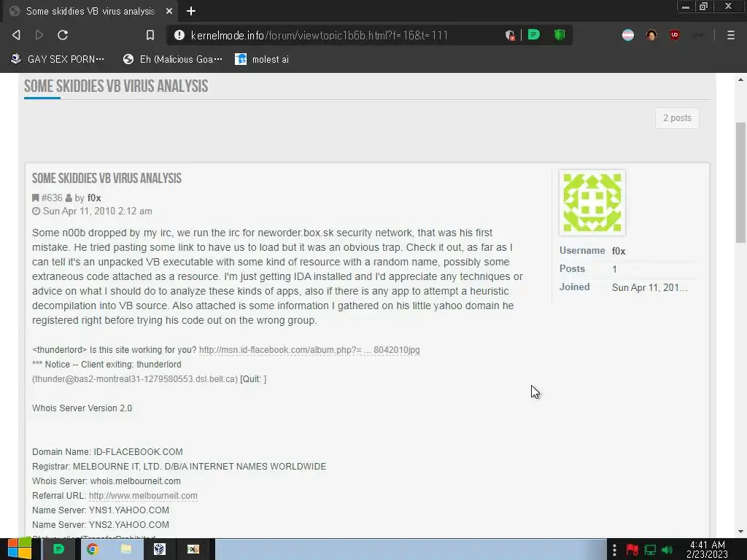Screen dimensions: 747x560
Task: Open the first bookmark with computer icon
Action: [x=57, y=59]
